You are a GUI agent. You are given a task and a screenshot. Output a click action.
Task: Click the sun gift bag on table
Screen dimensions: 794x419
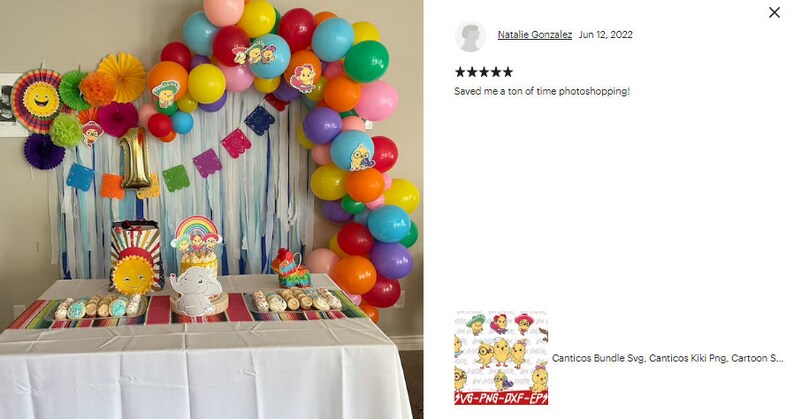135,257
